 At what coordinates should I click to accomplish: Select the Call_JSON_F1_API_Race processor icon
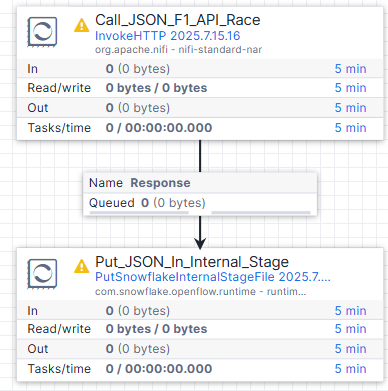42,32
